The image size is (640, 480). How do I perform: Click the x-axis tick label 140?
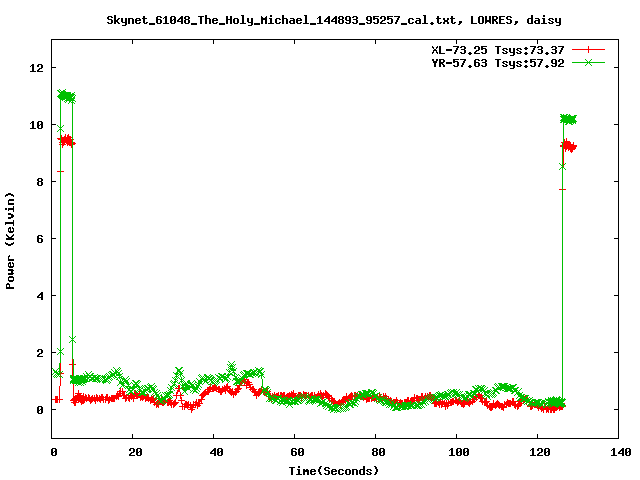618,452
